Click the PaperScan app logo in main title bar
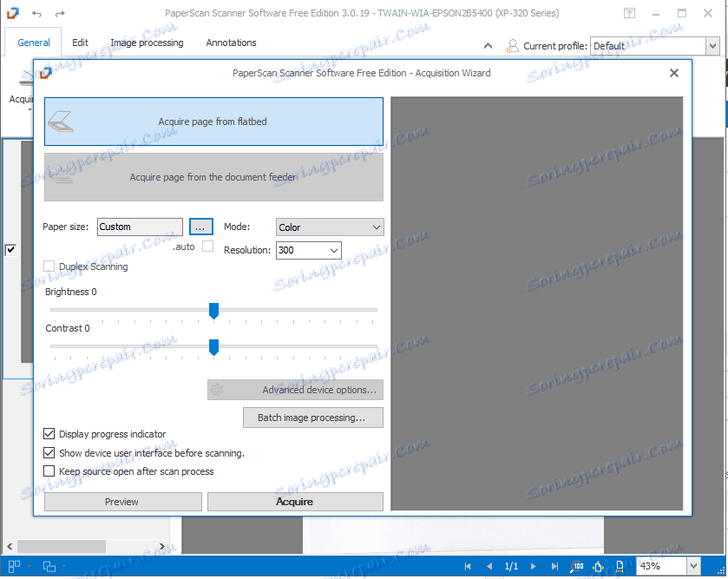Viewport: 728px width, 579px height. pos(13,13)
